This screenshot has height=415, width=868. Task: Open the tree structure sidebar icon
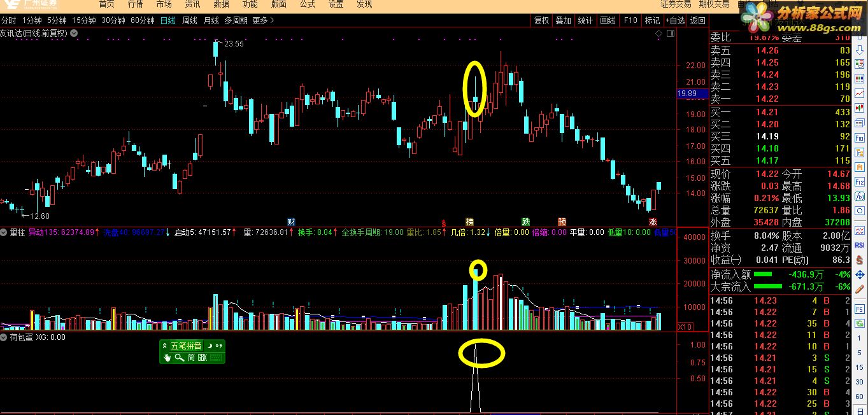point(859,152)
